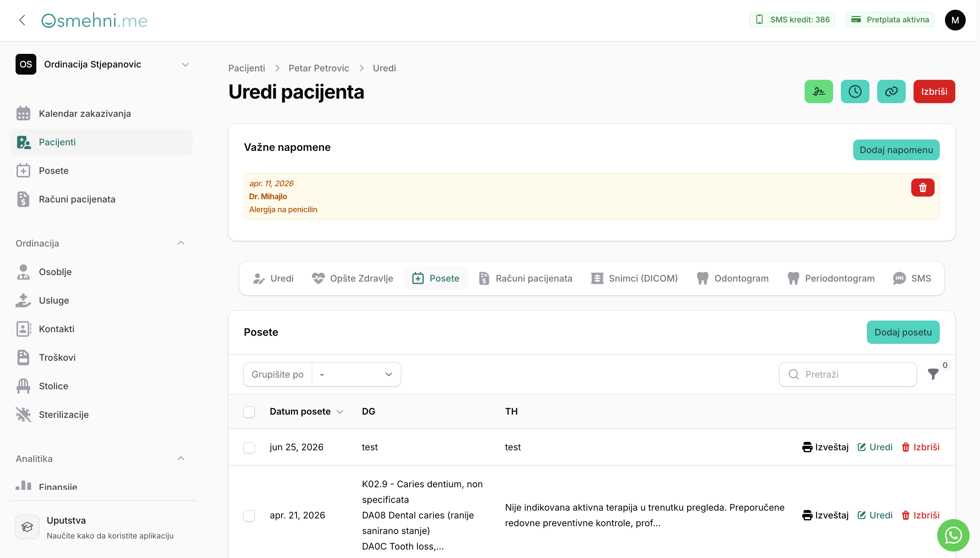Open the smehni.me logo home
The width and height of the screenshot is (980, 558).
click(94, 20)
